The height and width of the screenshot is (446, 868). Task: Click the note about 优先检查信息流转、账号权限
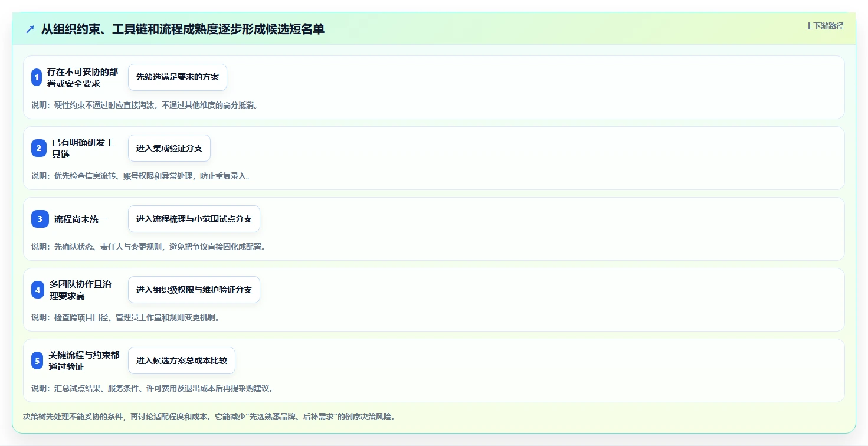click(x=141, y=176)
